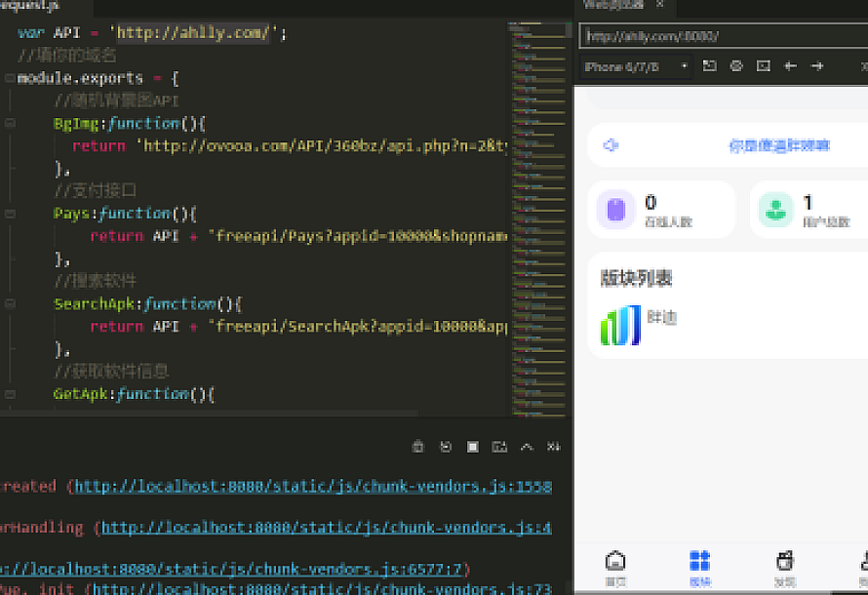Viewport: 868px width, 595px height.
Task: Click the browser forward arrow icon
Action: [817, 66]
